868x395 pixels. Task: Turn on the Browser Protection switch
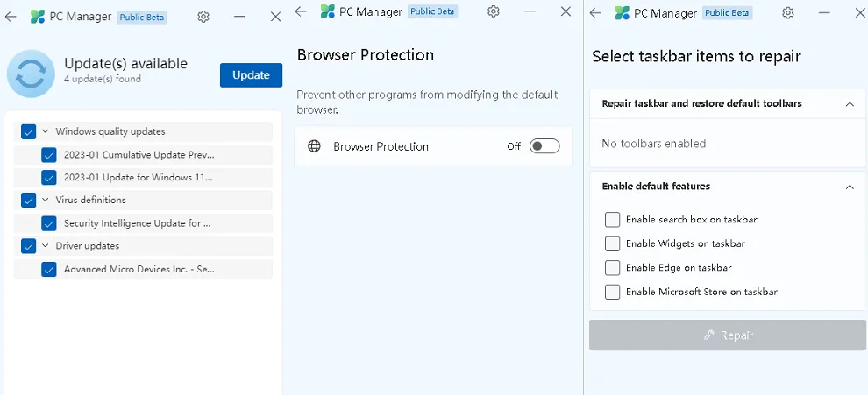point(544,146)
